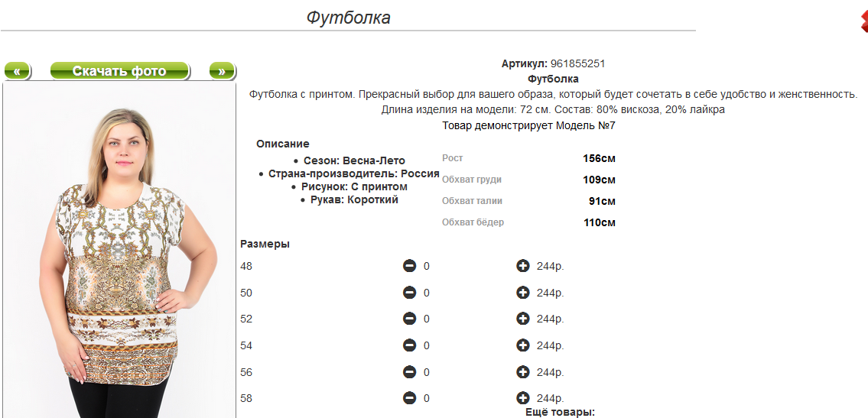Increase quantity for size 58
868x418 pixels.
coord(522,398)
